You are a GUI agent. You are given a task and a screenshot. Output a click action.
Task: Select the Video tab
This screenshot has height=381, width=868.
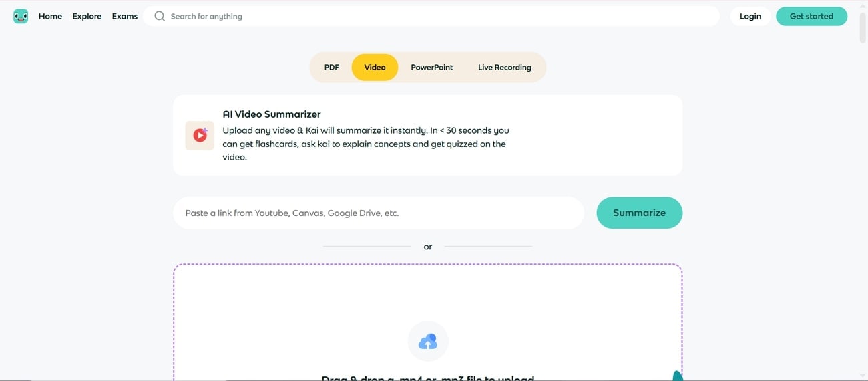pyautogui.click(x=375, y=68)
